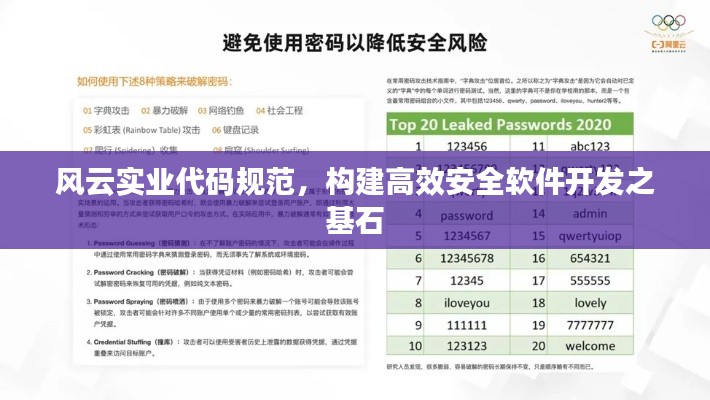This screenshot has width=710, height=400.
Task: Click the heading '如何使用下述8种策略来破解密码'
Action: pos(154,82)
